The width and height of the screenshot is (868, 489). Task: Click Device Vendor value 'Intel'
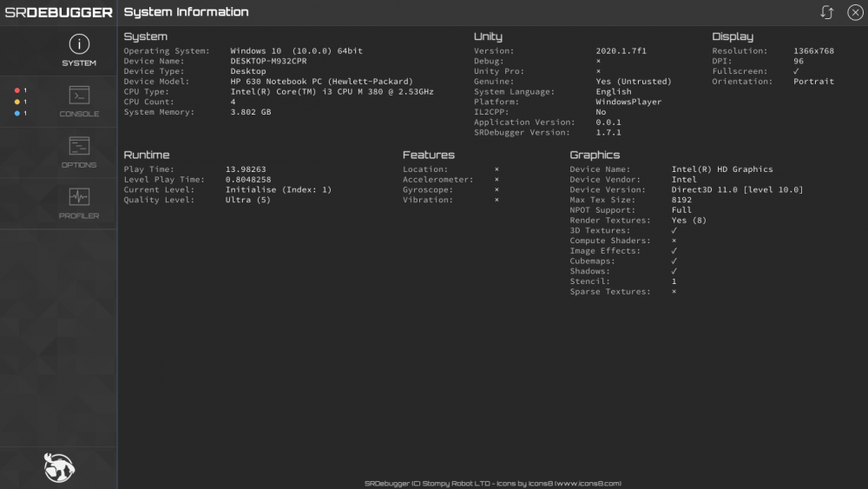(x=684, y=180)
